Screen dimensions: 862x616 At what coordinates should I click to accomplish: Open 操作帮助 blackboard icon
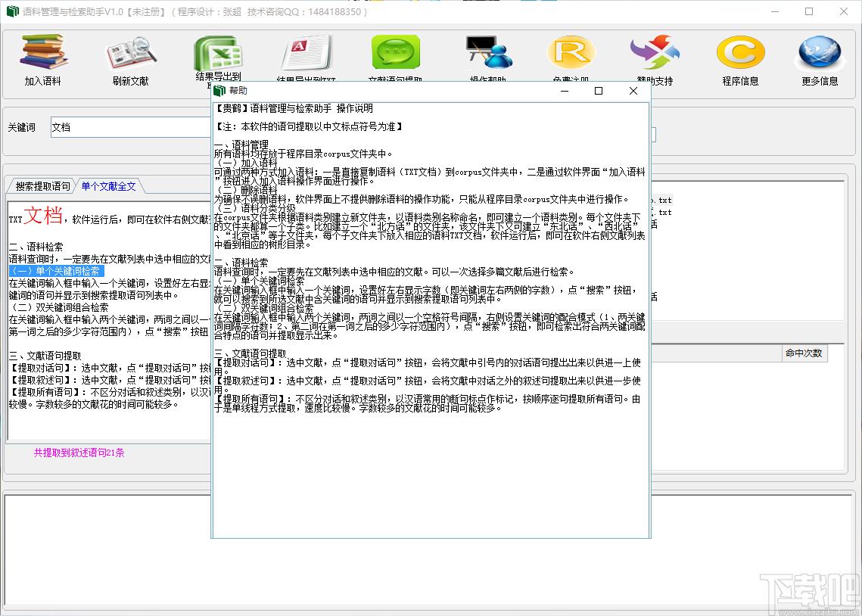click(x=488, y=53)
